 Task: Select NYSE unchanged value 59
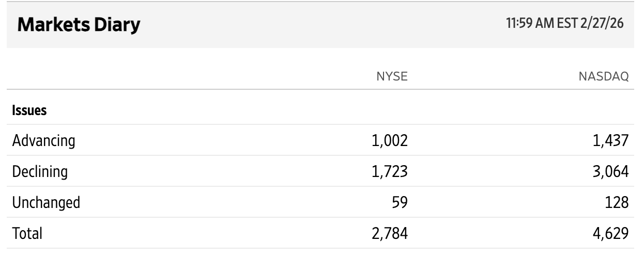399,202
